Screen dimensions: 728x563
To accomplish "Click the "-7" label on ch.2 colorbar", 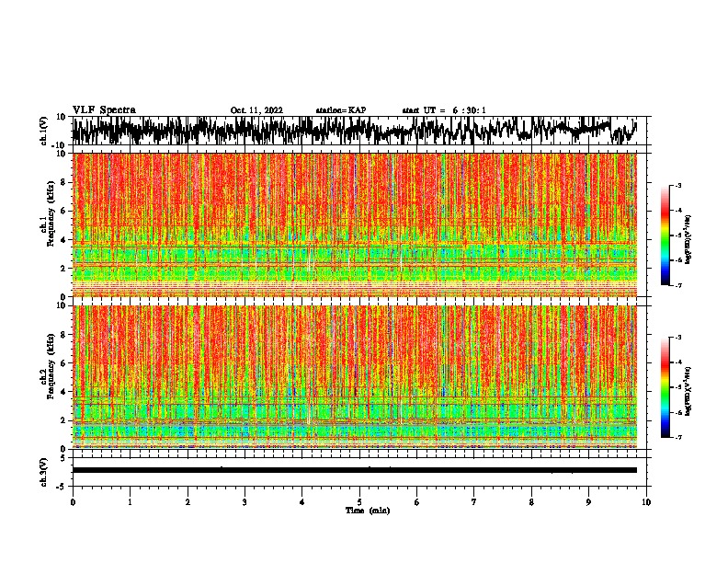I will pyautogui.click(x=677, y=437).
